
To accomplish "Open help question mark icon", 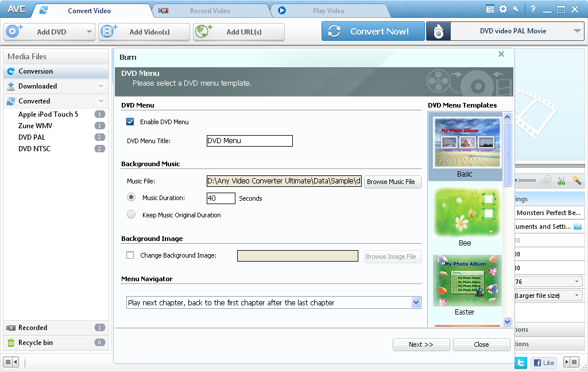I will pos(533,9).
